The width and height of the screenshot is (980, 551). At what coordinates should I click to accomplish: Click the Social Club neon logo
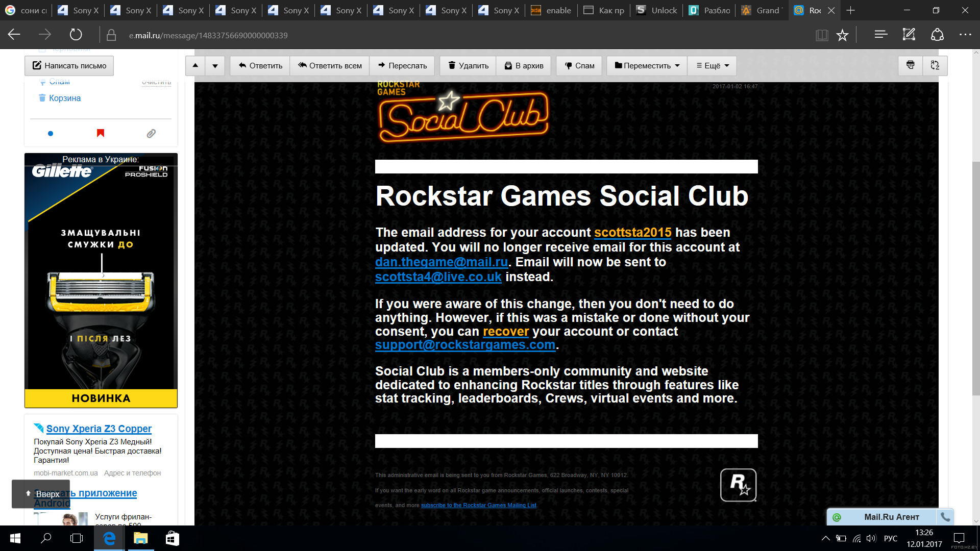point(463,116)
